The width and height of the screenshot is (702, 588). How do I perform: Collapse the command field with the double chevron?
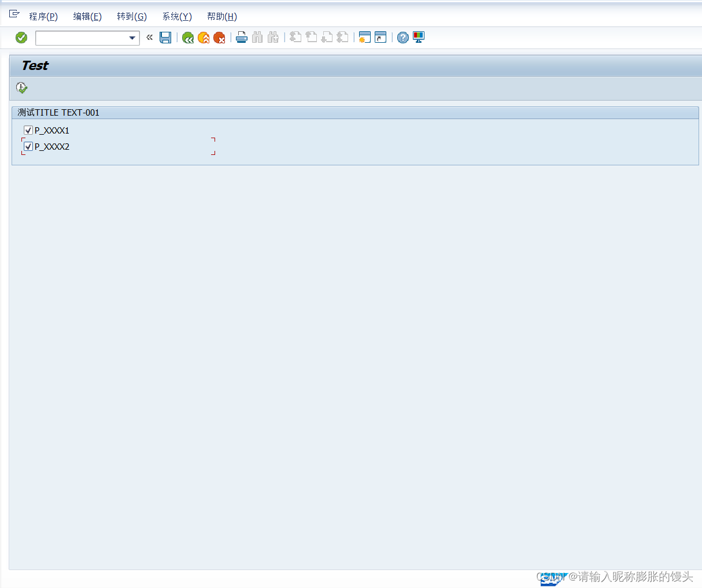pyautogui.click(x=149, y=38)
